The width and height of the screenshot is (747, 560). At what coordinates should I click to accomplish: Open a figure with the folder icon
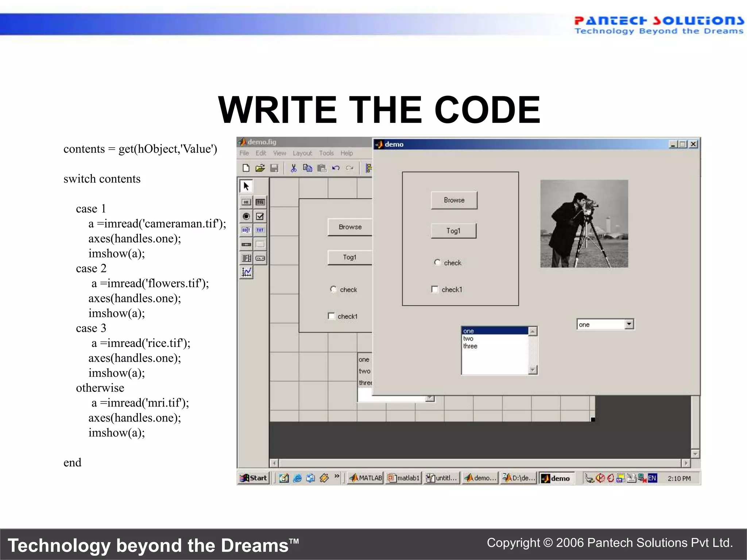click(x=260, y=168)
